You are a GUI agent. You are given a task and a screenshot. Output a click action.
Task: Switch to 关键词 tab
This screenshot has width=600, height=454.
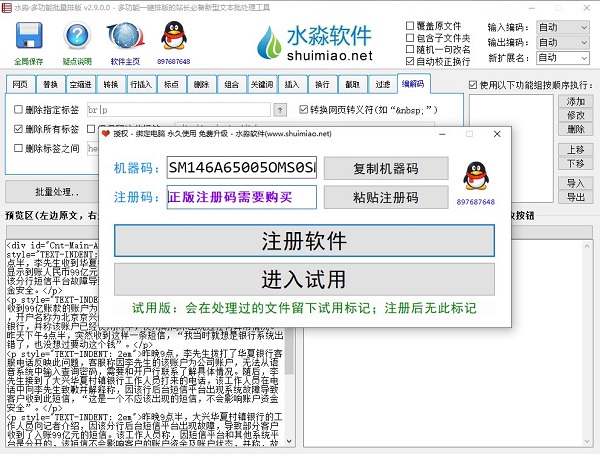(x=262, y=84)
